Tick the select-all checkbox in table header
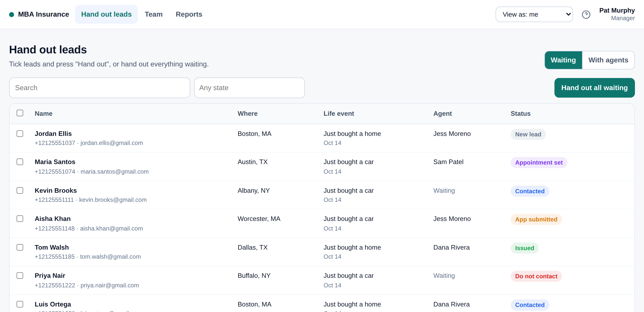The image size is (644, 312). (20, 113)
